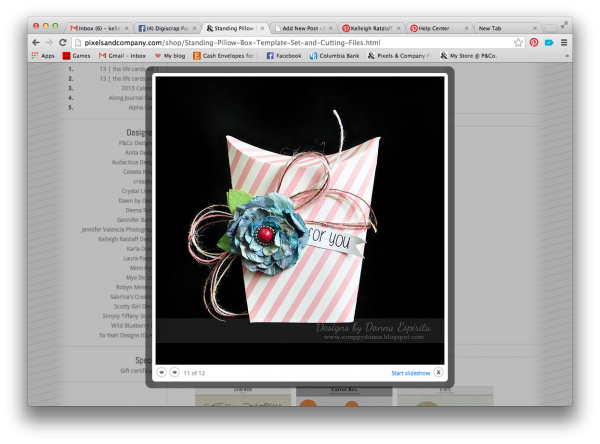The width and height of the screenshot is (600, 444).
Task: Open Jennifer Valencia Photography designer link
Action: coord(116,230)
